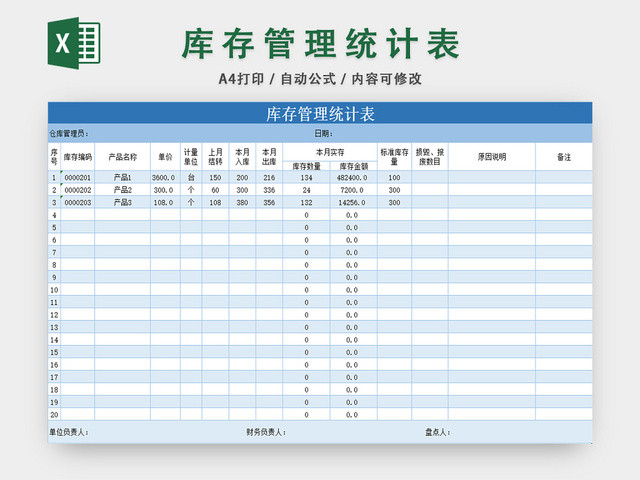Click the empty 原因说明 cell in row 2
Viewport: 640px width, 480px height.
492,190
